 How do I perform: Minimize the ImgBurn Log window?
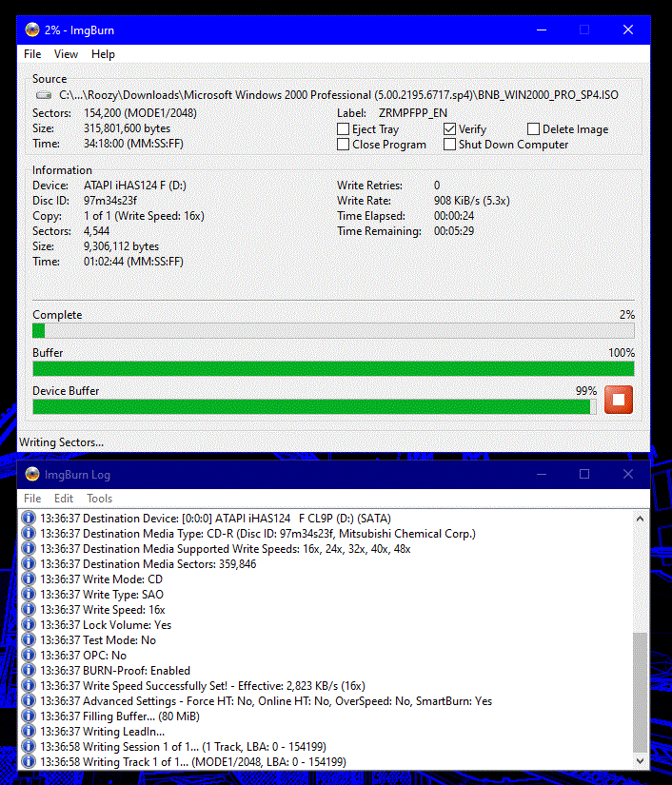point(542,474)
